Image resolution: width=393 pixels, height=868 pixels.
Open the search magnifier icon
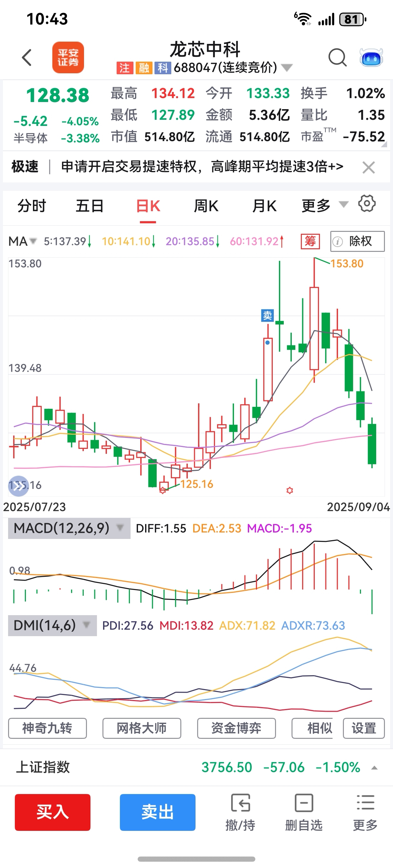[338, 57]
